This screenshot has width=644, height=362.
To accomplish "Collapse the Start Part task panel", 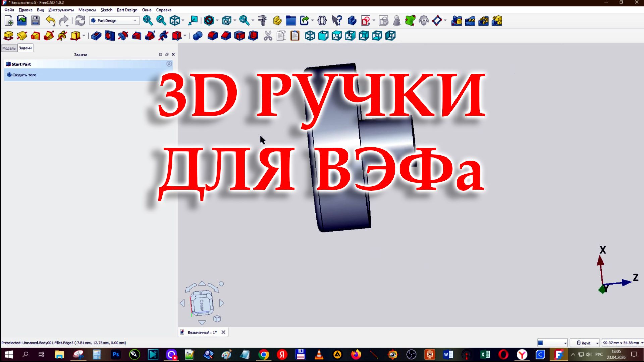I will coord(169,64).
